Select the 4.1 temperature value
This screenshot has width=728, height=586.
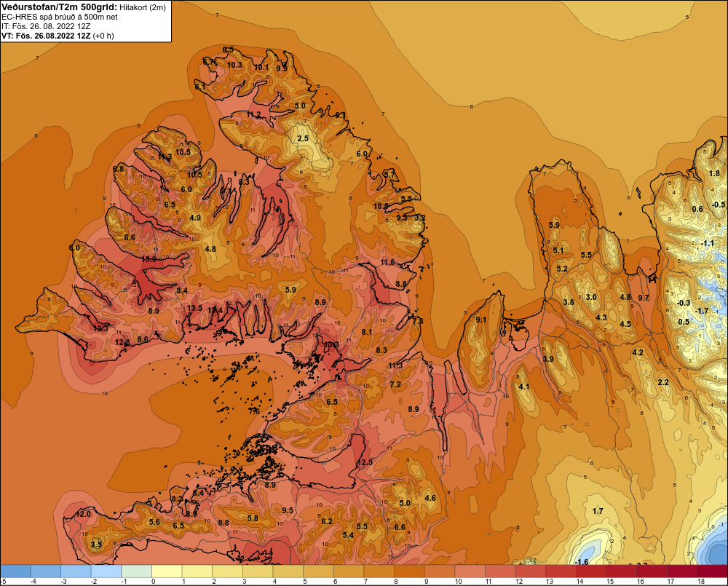[x=523, y=387]
